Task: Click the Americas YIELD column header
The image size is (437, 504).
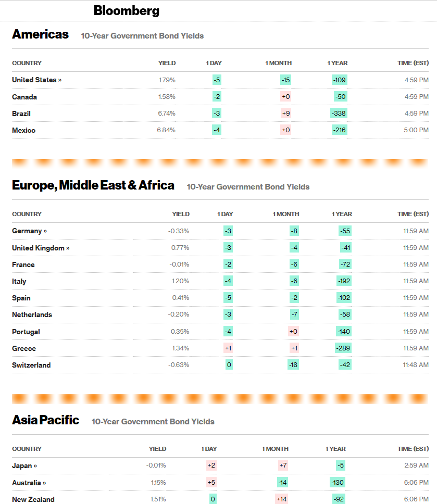Action: (167, 63)
